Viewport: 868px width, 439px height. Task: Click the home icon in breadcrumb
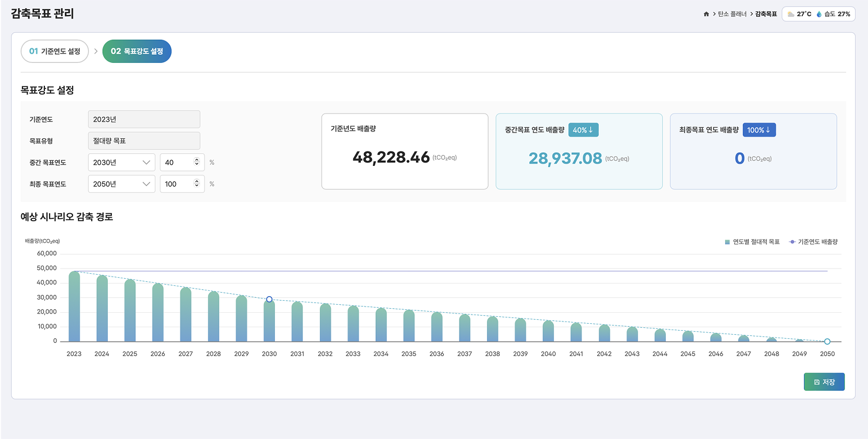[706, 14]
